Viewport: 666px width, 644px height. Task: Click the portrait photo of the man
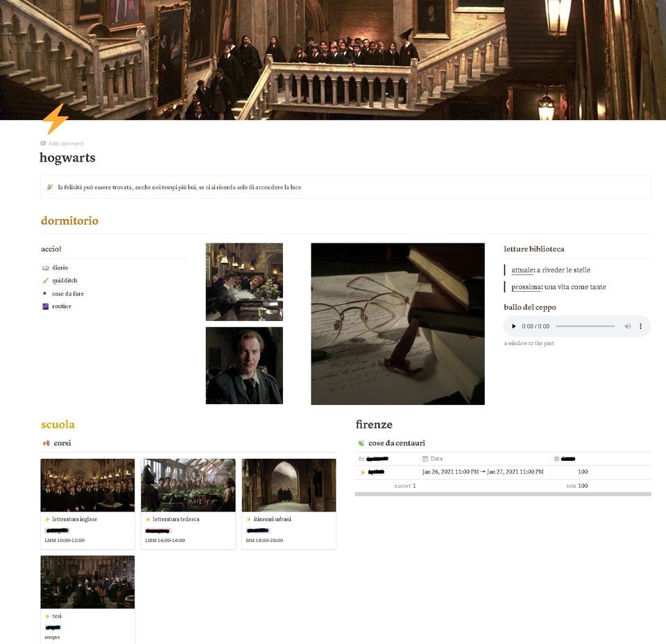click(x=244, y=365)
